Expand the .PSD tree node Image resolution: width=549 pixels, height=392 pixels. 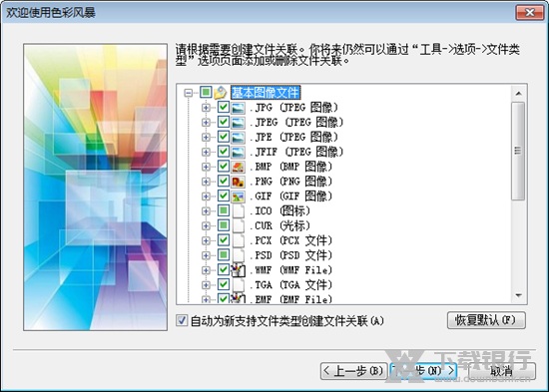206,255
